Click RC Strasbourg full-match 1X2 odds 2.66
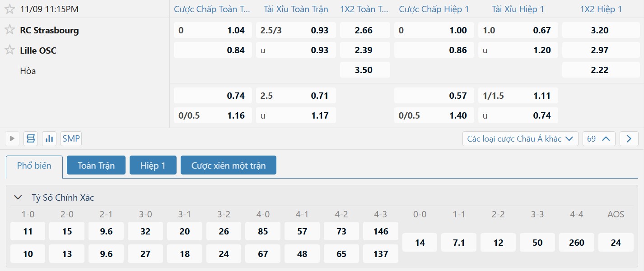 364,30
